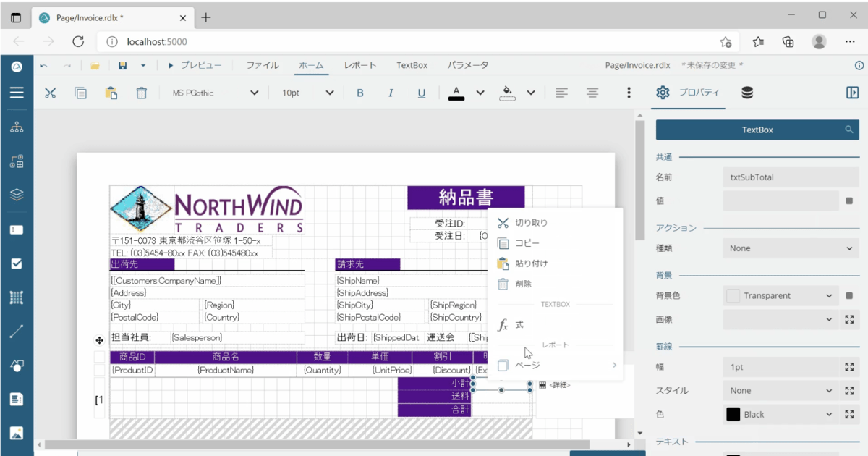
Task: Toggle Underline text formatting
Action: point(422,93)
